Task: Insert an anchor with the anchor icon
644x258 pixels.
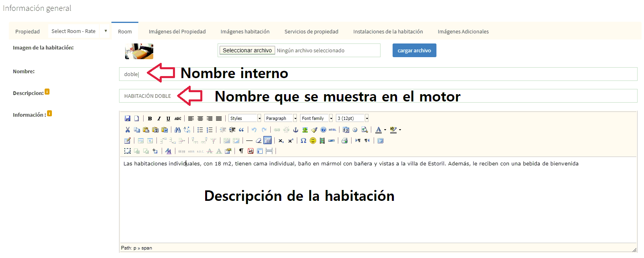Action: [296, 130]
